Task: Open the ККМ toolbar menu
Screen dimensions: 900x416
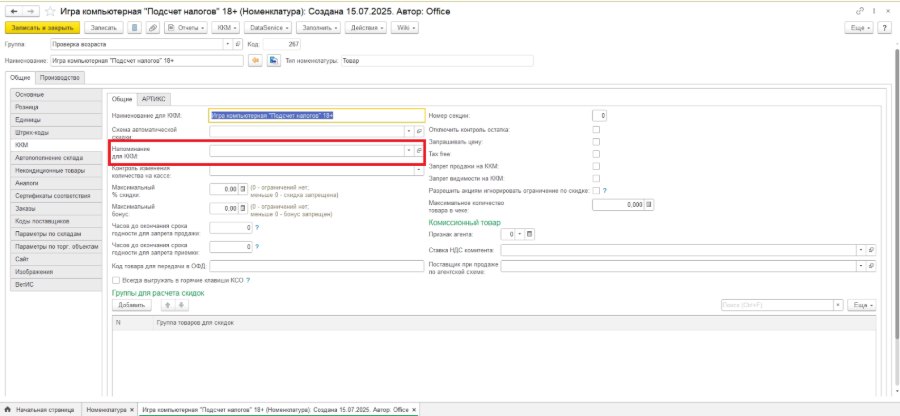Action: (x=226, y=28)
